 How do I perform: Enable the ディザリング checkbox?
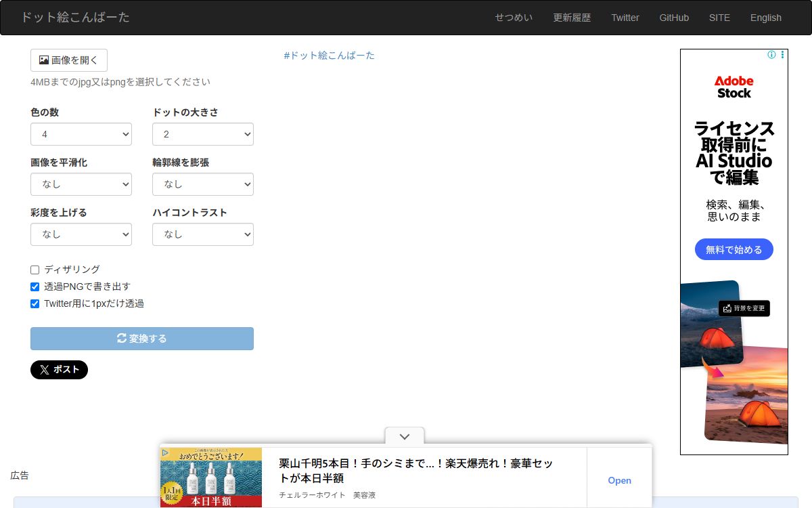click(x=35, y=270)
